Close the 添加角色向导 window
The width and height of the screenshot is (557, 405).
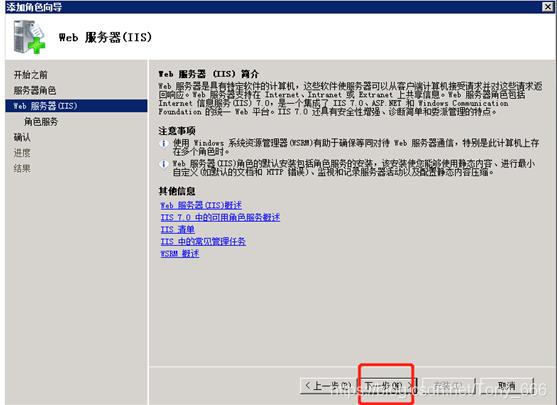547,6
